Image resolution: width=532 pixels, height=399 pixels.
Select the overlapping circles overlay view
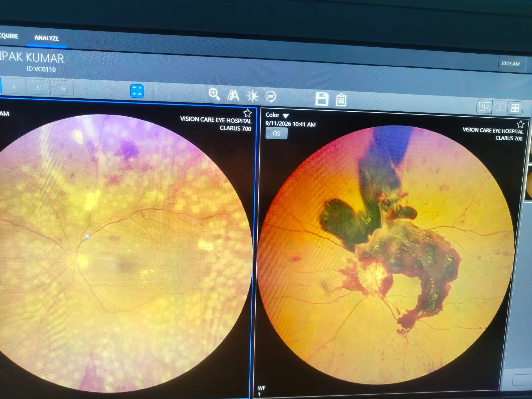(500, 107)
